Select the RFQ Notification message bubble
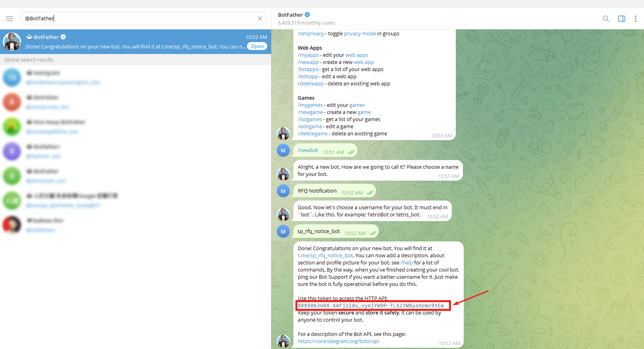This screenshot has width=644, height=349. (x=334, y=191)
